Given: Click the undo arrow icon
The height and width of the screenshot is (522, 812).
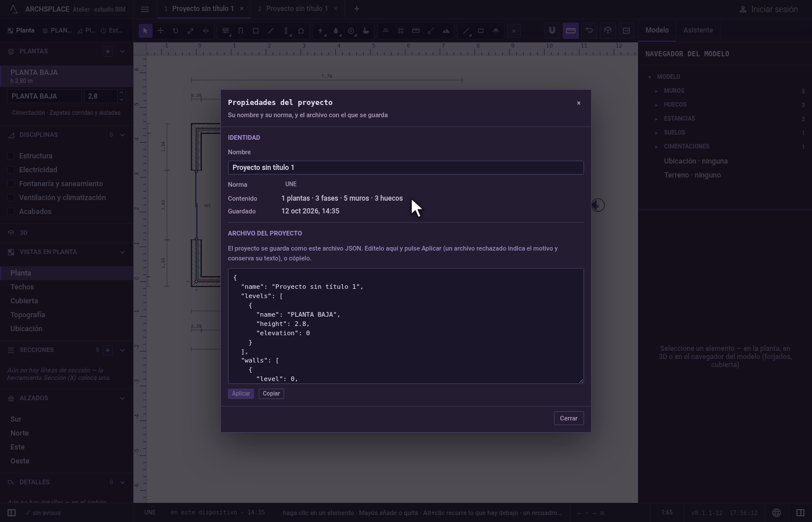Looking at the screenshot, I should 589,31.
